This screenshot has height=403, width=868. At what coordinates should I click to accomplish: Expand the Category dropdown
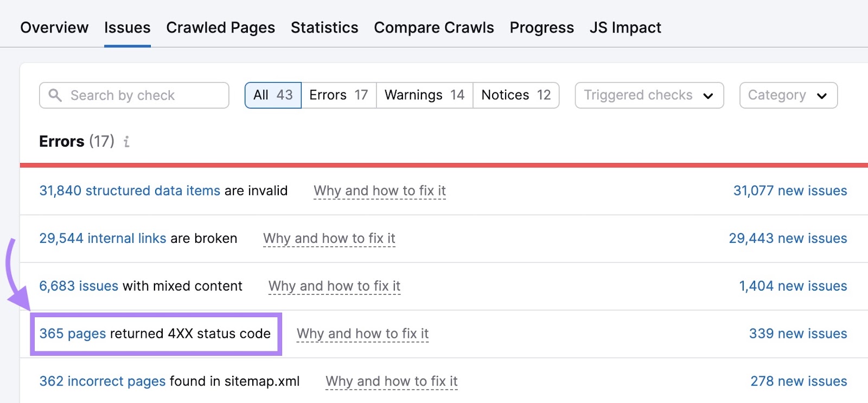click(788, 96)
